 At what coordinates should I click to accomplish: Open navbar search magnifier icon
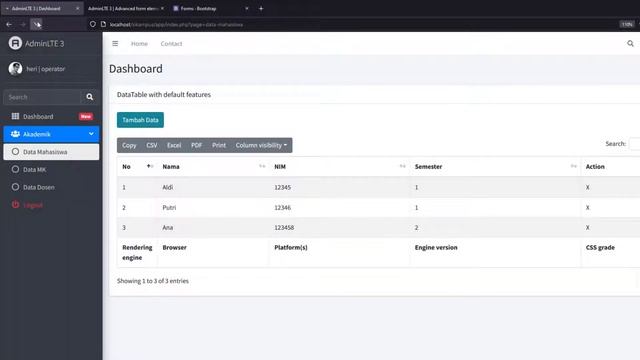(x=630, y=43)
